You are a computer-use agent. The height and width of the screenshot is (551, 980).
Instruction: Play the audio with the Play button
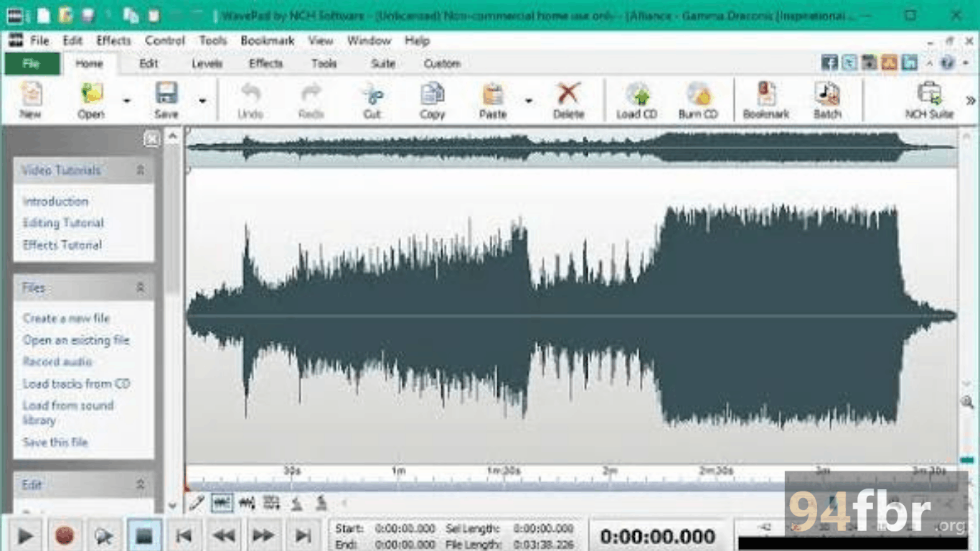point(25,535)
